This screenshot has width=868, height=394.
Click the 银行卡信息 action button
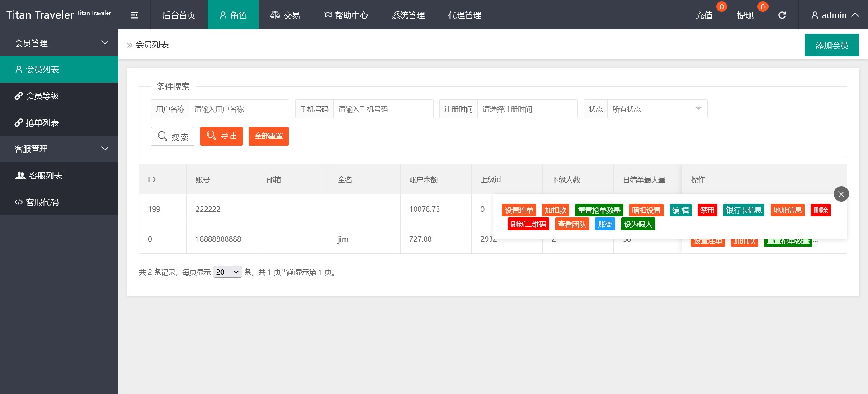[x=744, y=210]
